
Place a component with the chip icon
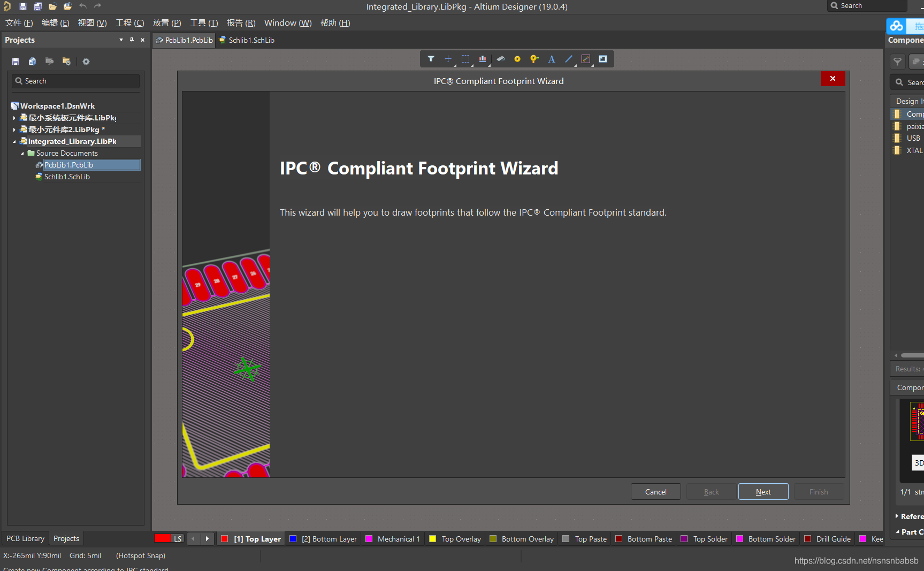[x=500, y=59]
